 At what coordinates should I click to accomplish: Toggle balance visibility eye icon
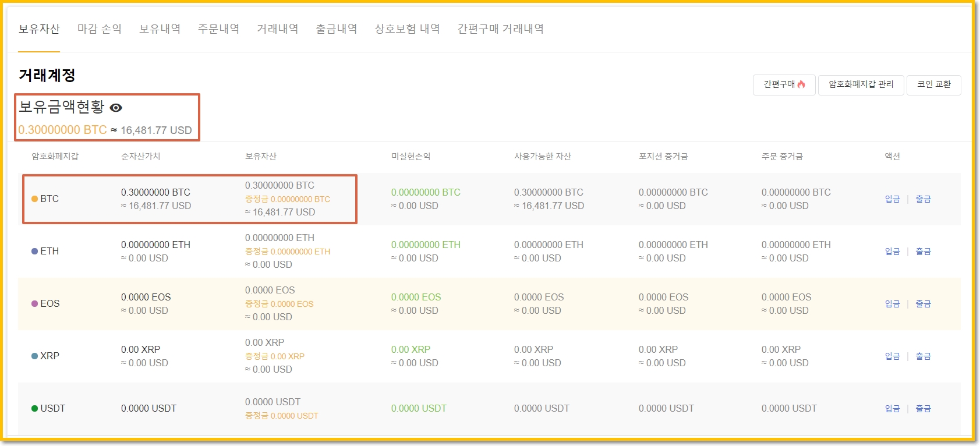pyautogui.click(x=116, y=108)
